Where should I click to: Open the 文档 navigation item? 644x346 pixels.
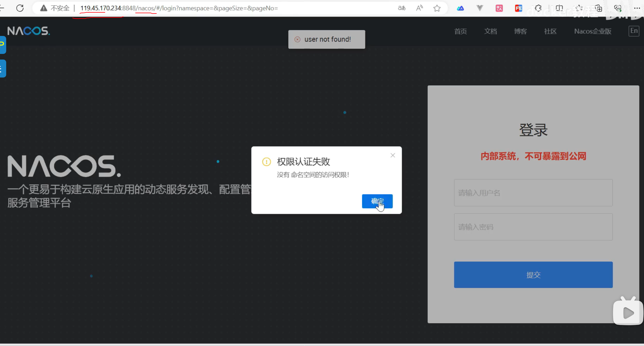(490, 31)
